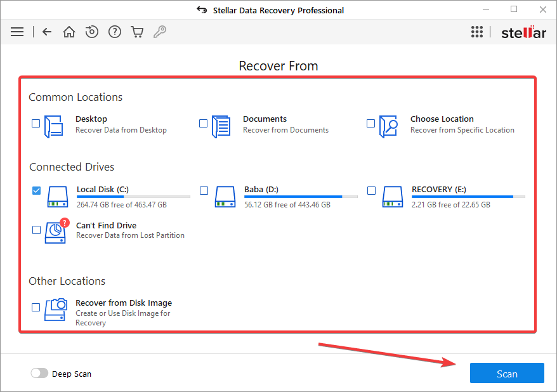Viewport: 557px width, 392px height.
Task: Select the Choose Location label
Action: (442, 119)
